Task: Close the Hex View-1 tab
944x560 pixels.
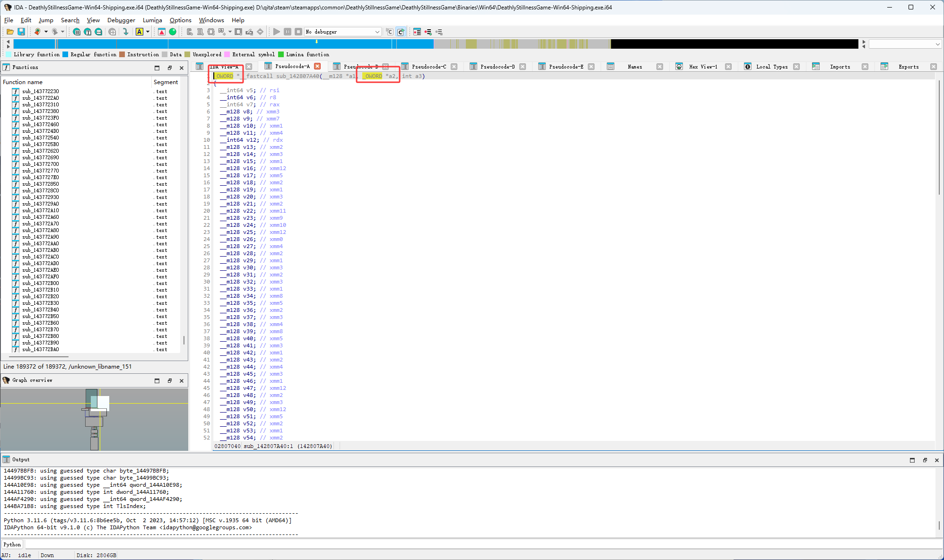Action: tap(728, 67)
